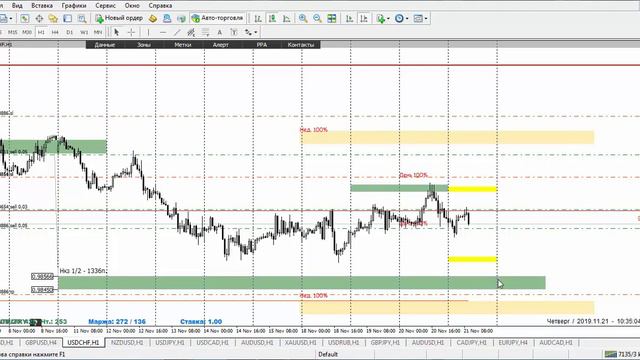640x360 pixels.
Task: Select the MN timeframe
Action: tap(98, 32)
